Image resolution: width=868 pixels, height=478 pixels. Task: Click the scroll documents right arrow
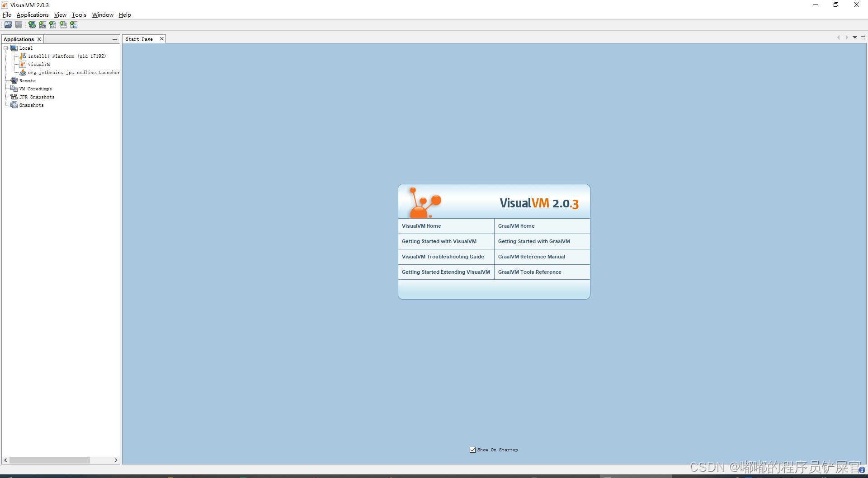click(x=847, y=37)
